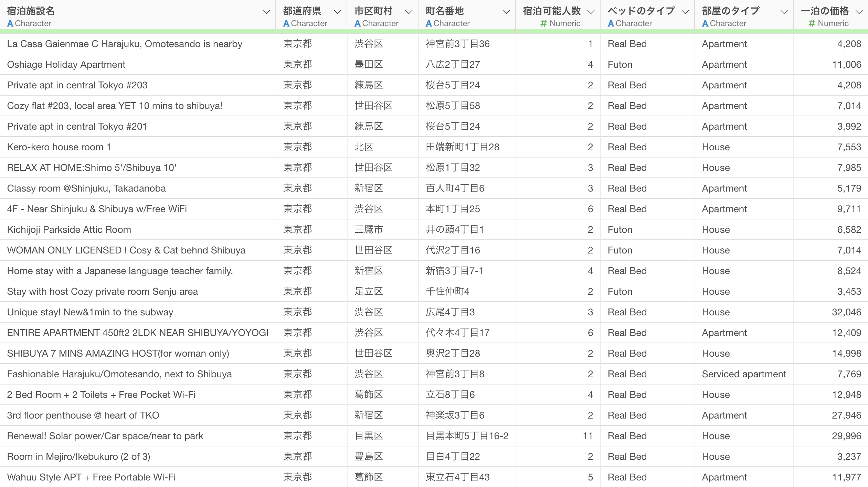Click the address cell 井の頭4丁目1
Image resolution: width=868 pixels, height=487 pixels.
(x=467, y=229)
